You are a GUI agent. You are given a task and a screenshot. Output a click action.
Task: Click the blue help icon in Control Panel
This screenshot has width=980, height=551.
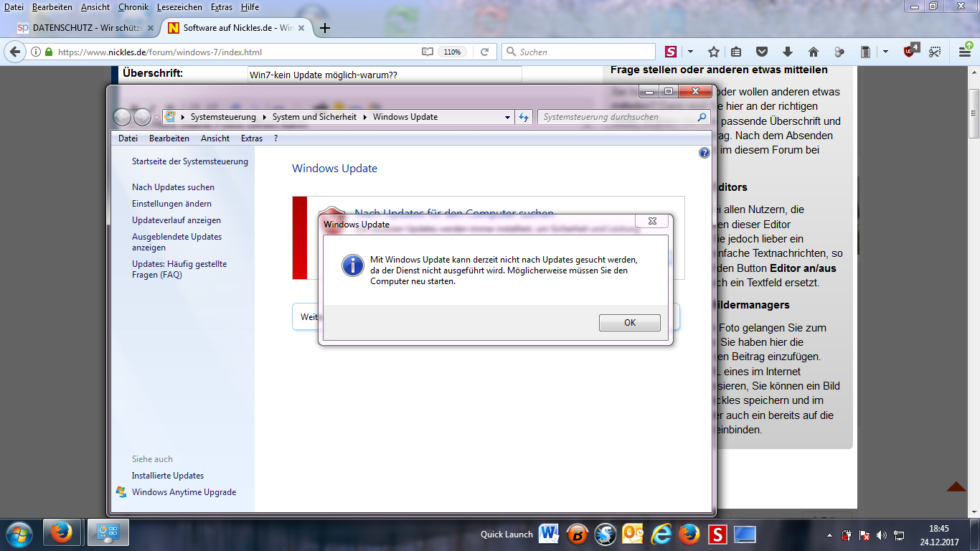(x=704, y=153)
